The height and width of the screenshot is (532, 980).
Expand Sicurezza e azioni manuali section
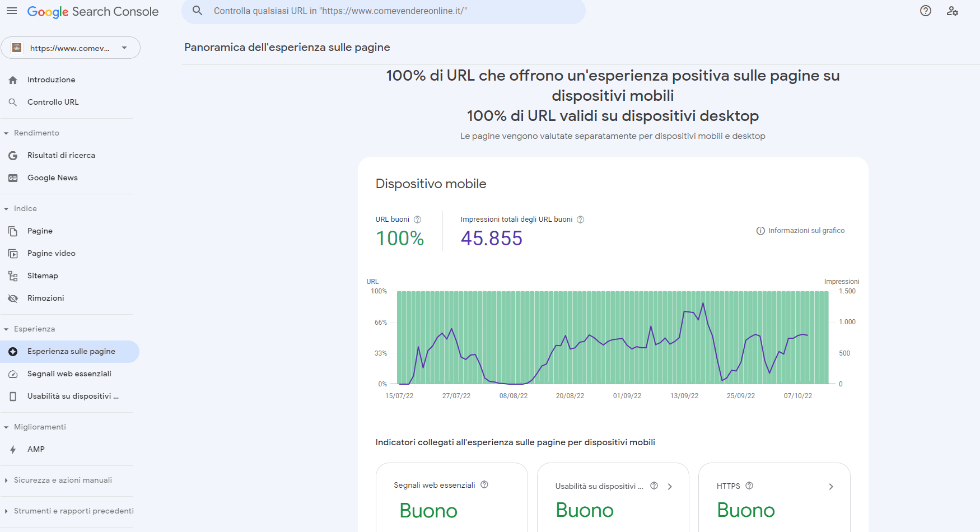click(x=6, y=480)
